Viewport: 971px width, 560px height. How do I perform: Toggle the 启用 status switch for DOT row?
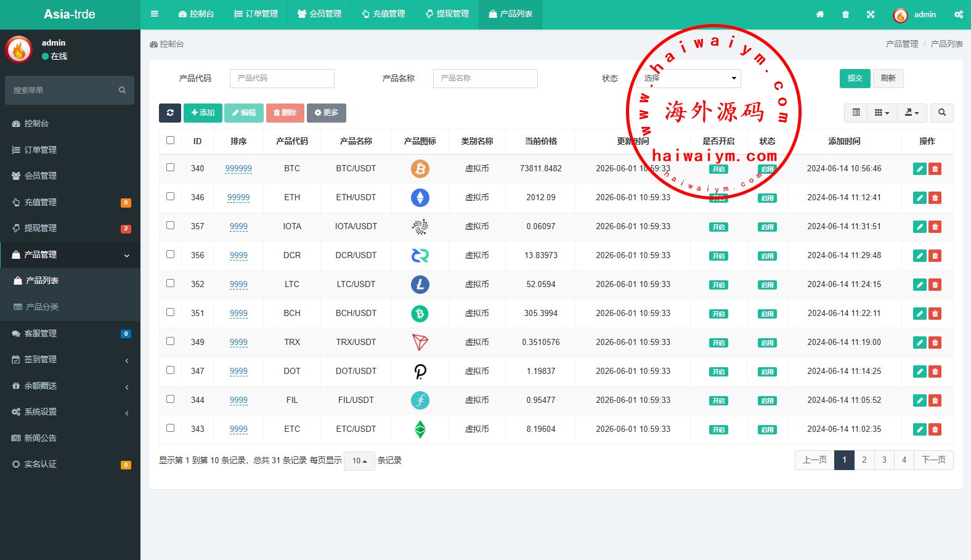click(767, 372)
